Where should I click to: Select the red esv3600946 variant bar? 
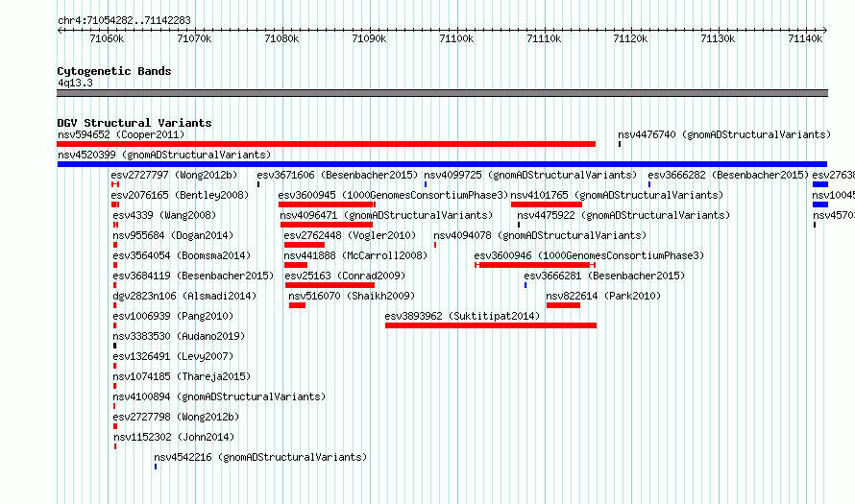point(535,265)
